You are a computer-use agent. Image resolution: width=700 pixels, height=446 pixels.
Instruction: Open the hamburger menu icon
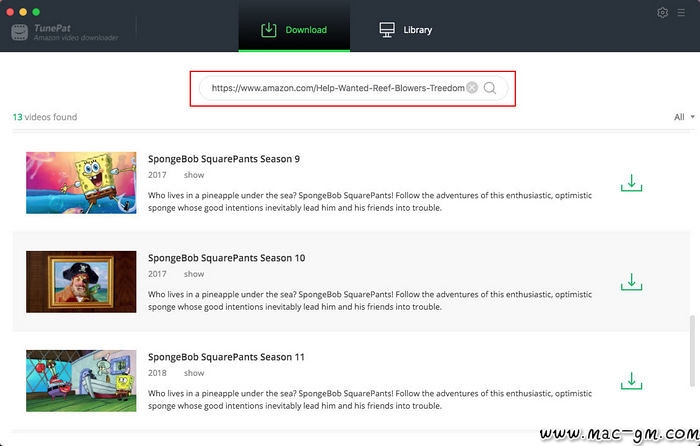681,13
